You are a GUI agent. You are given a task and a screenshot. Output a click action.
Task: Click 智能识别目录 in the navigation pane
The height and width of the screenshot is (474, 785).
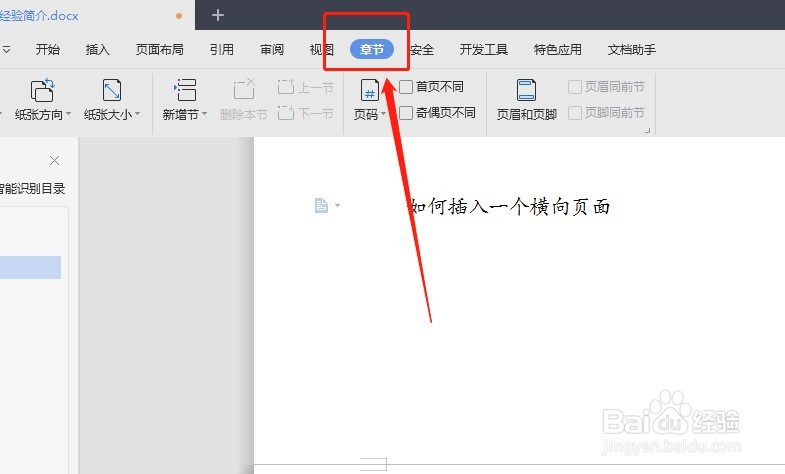point(33,189)
